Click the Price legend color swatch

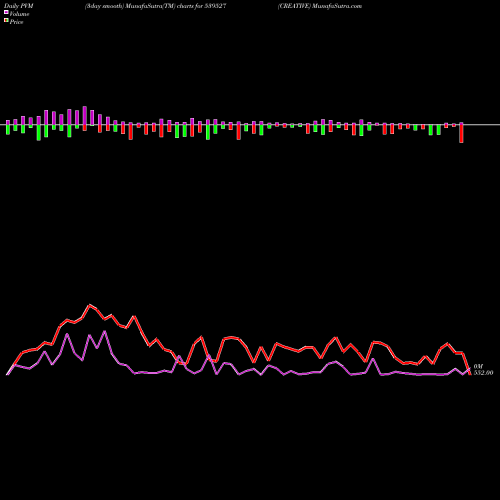[6, 20]
